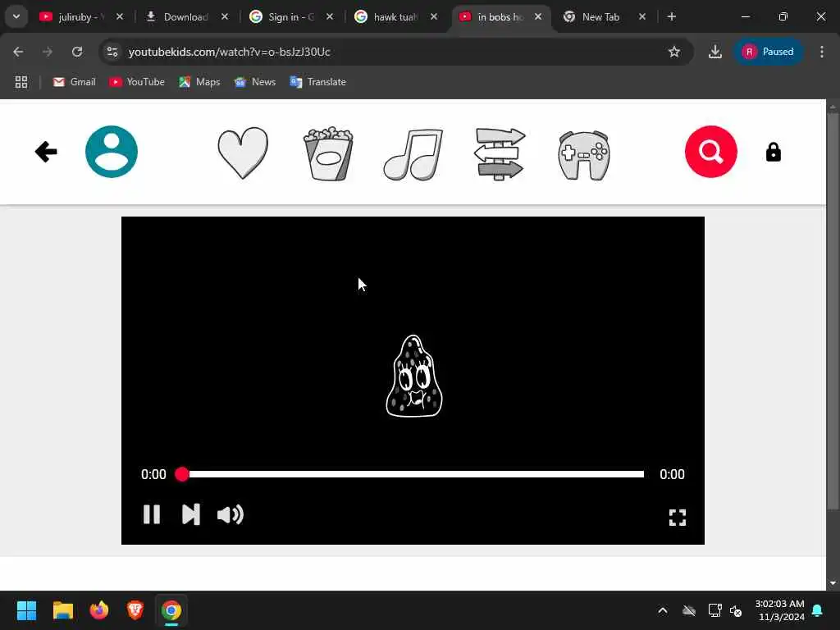Open the signpost explore category
840x630 pixels.
pyautogui.click(x=500, y=153)
